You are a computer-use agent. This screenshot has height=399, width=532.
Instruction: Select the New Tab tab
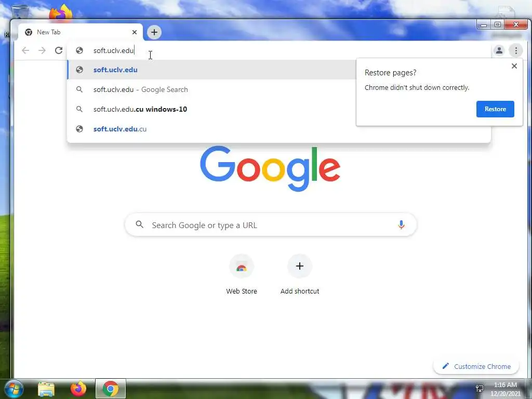tap(81, 32)
